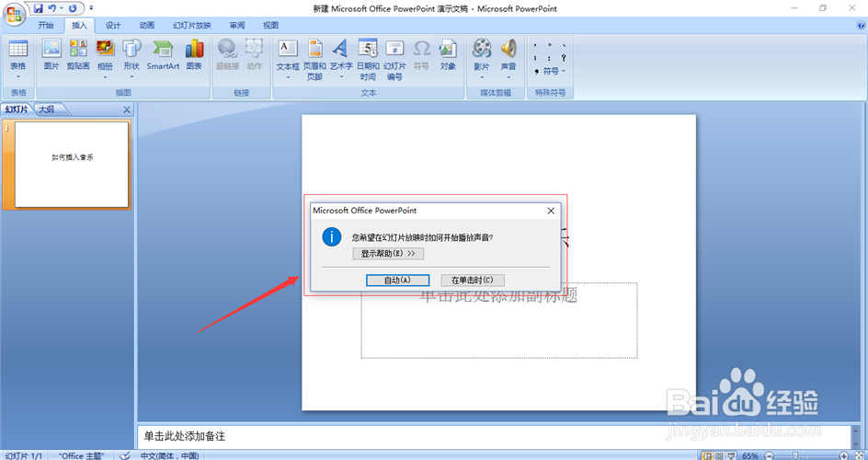Expand the 艺术字 dropdown arrow

tap(341, 77)
